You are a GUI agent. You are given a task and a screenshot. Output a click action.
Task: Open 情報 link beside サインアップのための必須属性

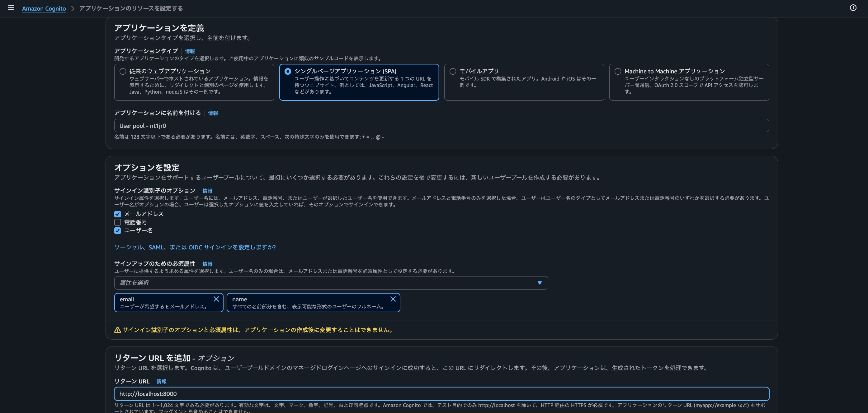[x=207, y=264]
